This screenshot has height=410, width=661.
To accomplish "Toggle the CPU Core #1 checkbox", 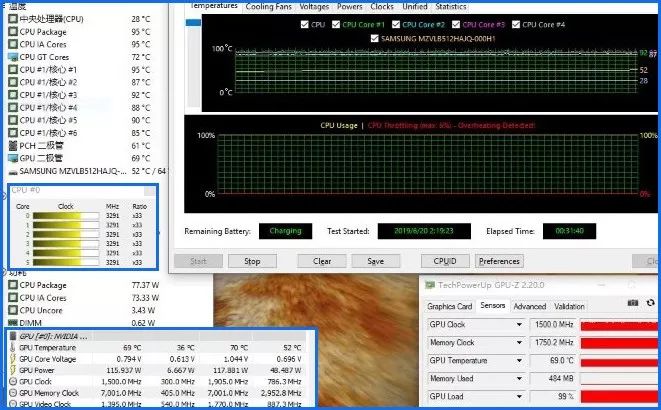I will tap(336, 24).
